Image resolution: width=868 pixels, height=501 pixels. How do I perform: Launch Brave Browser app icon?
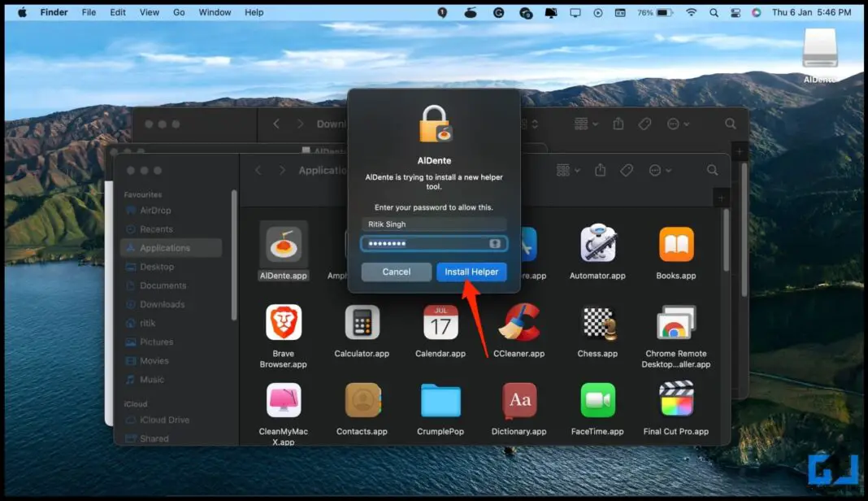point(284,323)
